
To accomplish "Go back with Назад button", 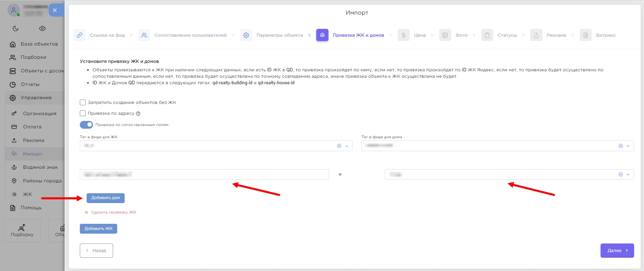I will 96,251.
